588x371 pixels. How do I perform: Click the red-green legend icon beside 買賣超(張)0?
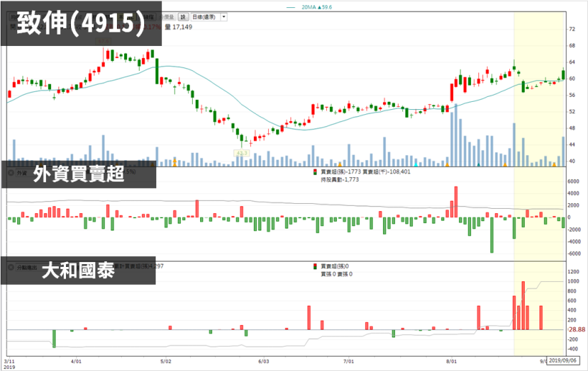click(x=315, y=267)
